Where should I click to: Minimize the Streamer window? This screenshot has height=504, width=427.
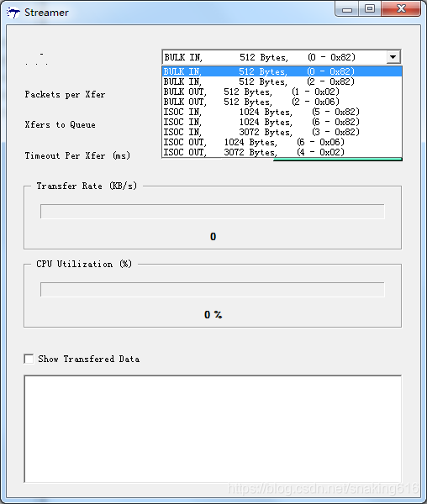tap(347, 9)
